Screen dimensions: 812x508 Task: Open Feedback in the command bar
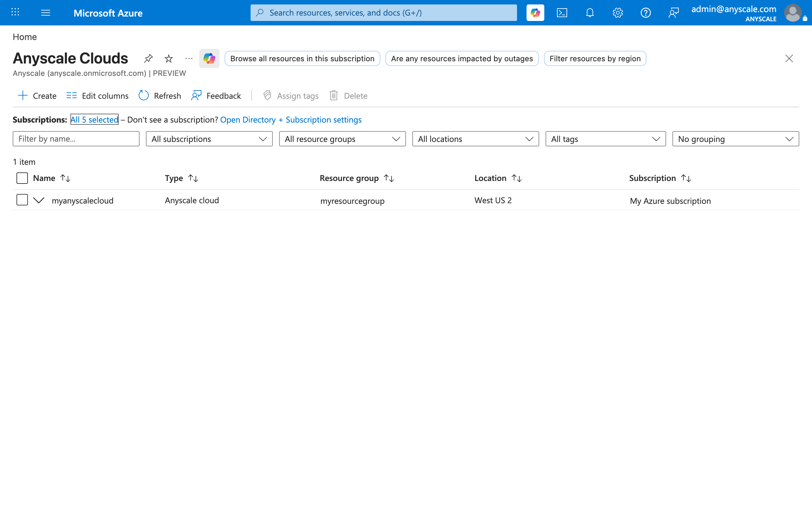point(216,96)
